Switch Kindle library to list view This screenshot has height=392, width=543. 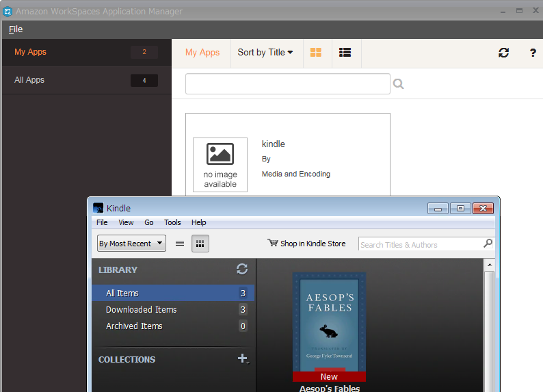(x=180, y=244)
